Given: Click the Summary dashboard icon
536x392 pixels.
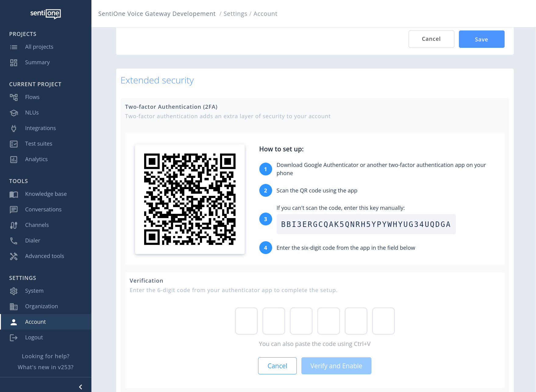Looking at the screenshot, I should tap(14, 62).
